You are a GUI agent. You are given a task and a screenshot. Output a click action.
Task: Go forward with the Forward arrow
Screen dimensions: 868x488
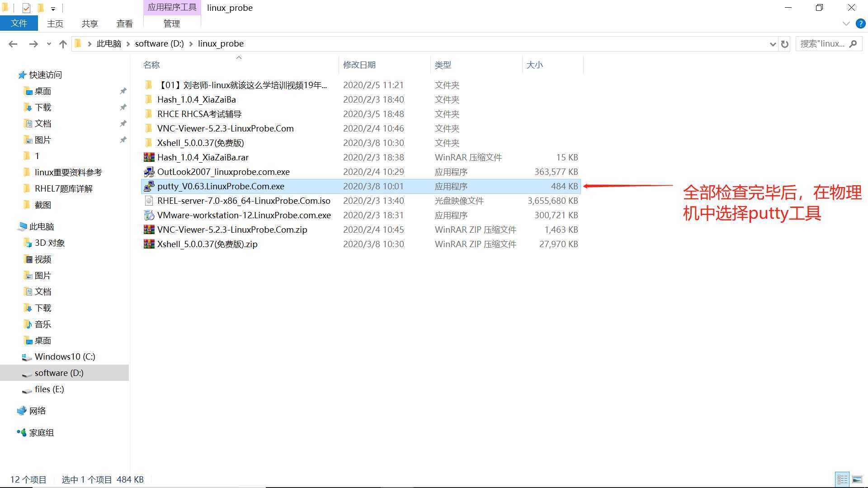(33, 44)
